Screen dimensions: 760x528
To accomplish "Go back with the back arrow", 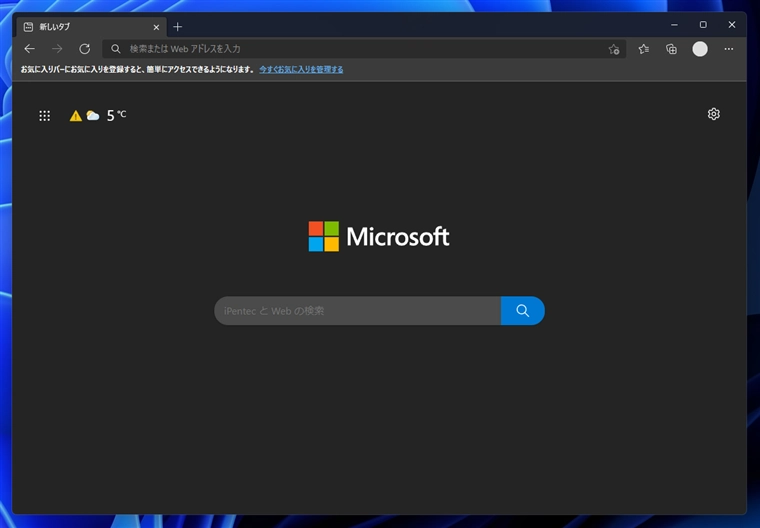I will coord(30,49).
